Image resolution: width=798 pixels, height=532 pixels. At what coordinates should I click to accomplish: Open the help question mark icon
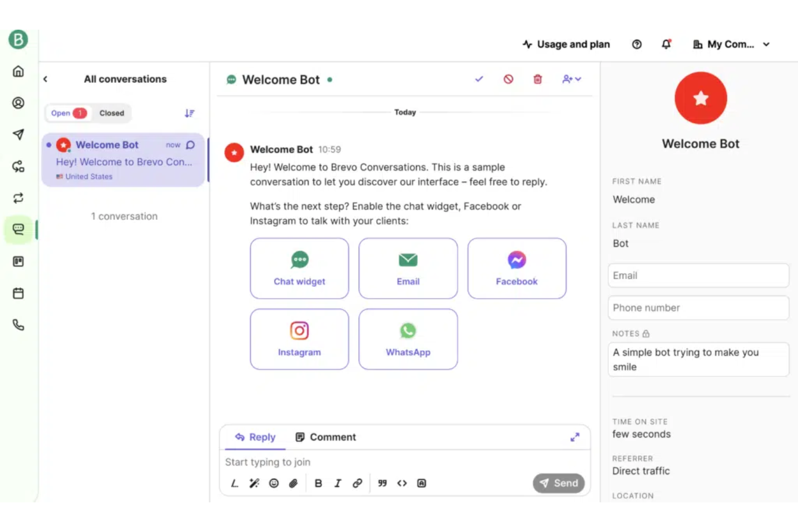(x=637, y=44)
